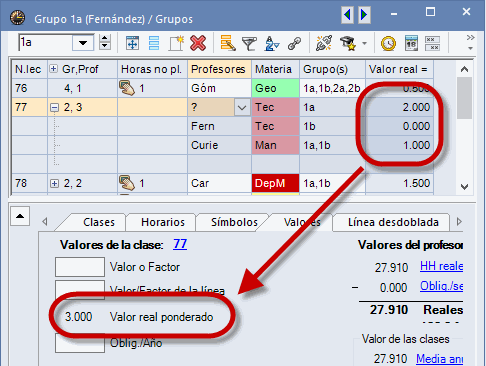
Task: Click the hand icon in lesson 76 row
Action: coord(127,88)
